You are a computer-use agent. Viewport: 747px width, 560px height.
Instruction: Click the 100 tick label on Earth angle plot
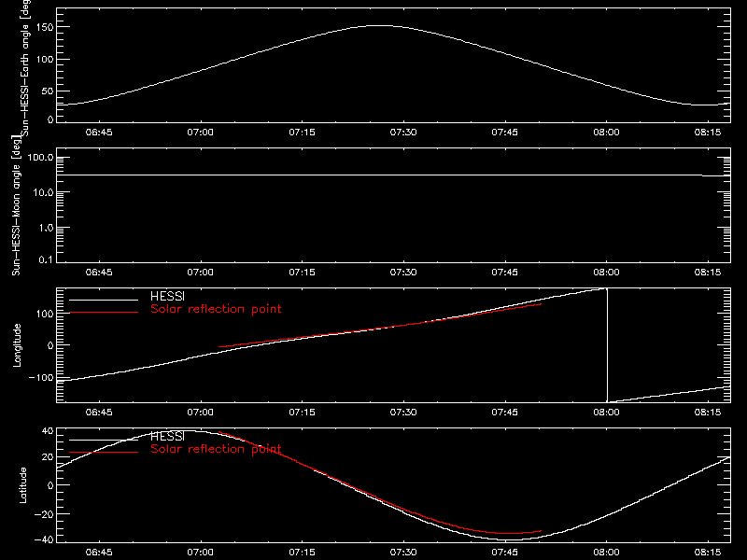click(45, 60)
